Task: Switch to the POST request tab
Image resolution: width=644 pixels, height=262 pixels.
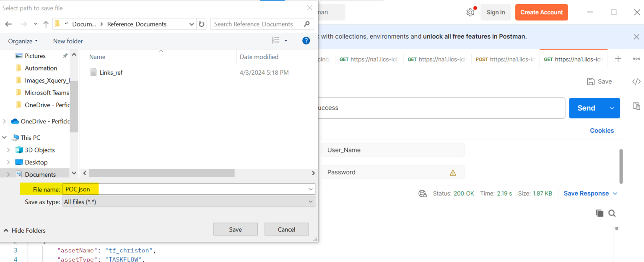Action: (x=505, y=59)
